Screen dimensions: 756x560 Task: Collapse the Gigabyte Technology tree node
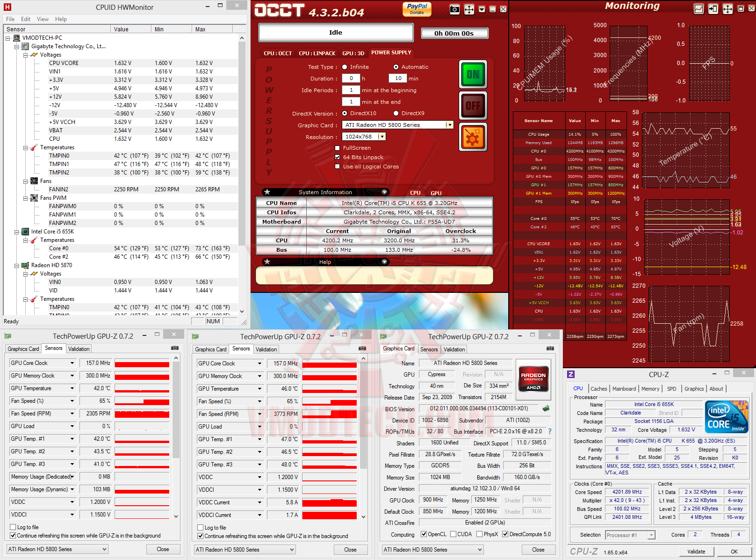17,46
